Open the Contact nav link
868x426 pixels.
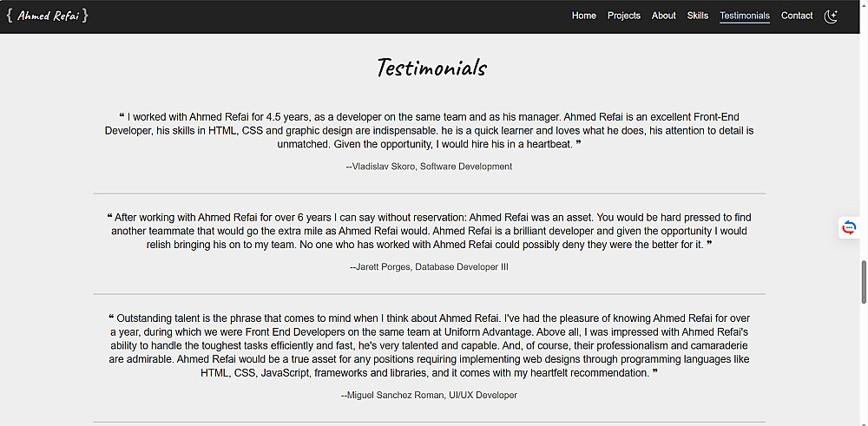click(x=797, y=16)
